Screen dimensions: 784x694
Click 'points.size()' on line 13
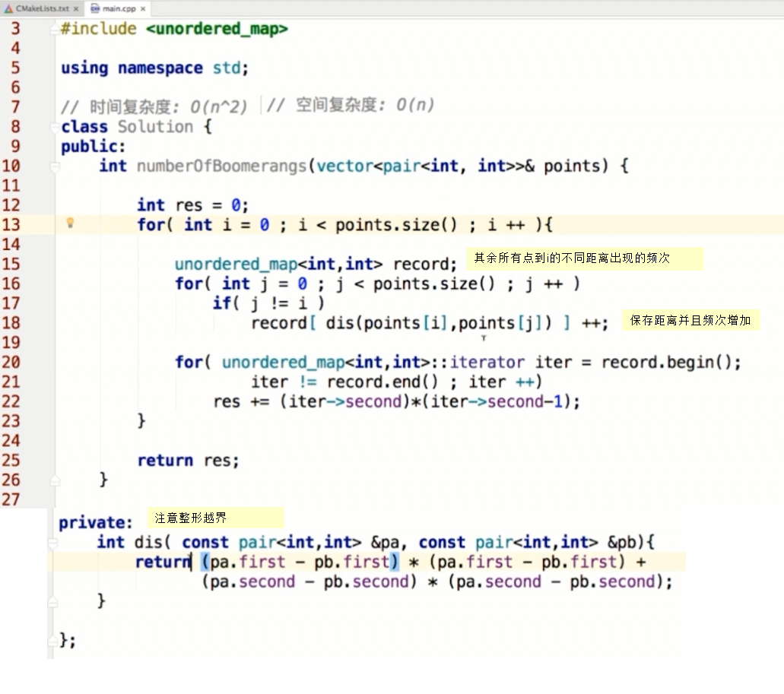coord(396,225)
